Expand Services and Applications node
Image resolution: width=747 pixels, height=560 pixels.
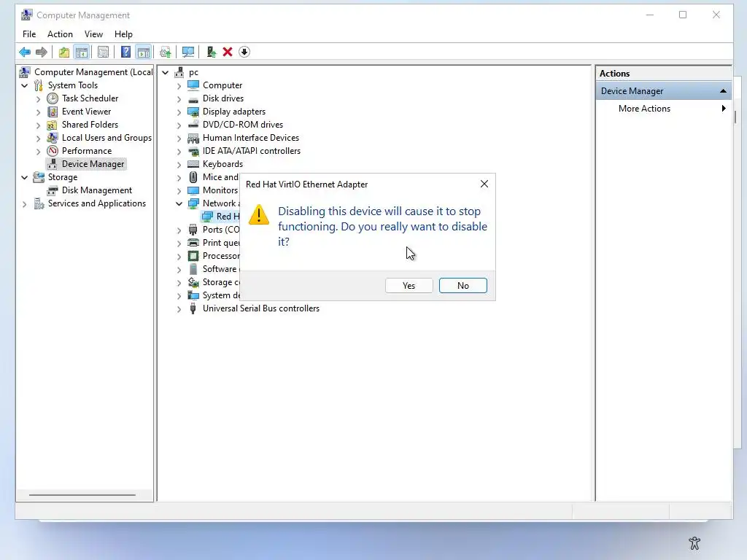[24, 204]
